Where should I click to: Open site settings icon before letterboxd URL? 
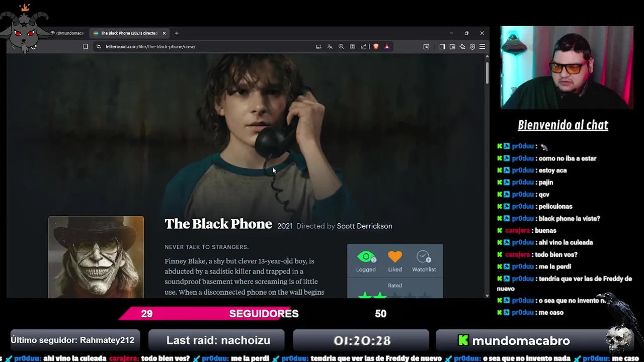(98, 47)
